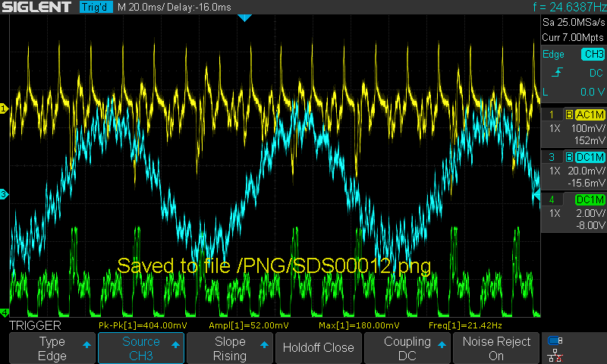Click channel 4 2.00V/ scale value
The height and width of the screenshot is (364, 607).
pyautogui.click(x=590, y=214)
